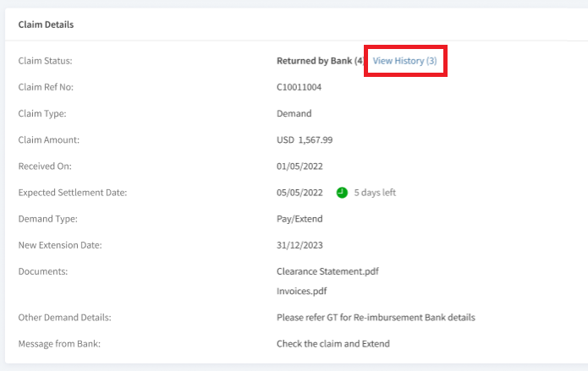588x371 pixels.
Task: Click the Message from Bank label
Action: pos(59,344)
